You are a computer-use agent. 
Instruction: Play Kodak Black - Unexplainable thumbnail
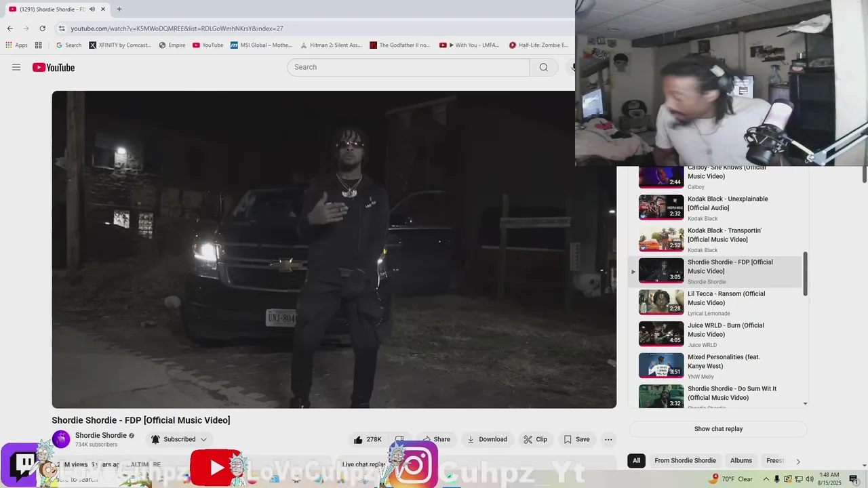[x=661, y=207]
